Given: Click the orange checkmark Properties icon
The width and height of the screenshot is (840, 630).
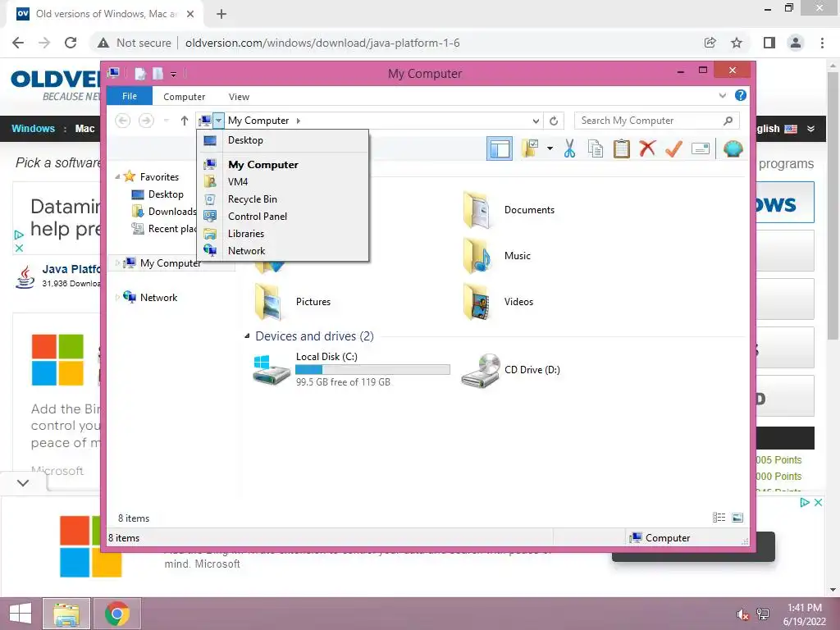Looking at the screenshot, I should [x=673, y=148].
